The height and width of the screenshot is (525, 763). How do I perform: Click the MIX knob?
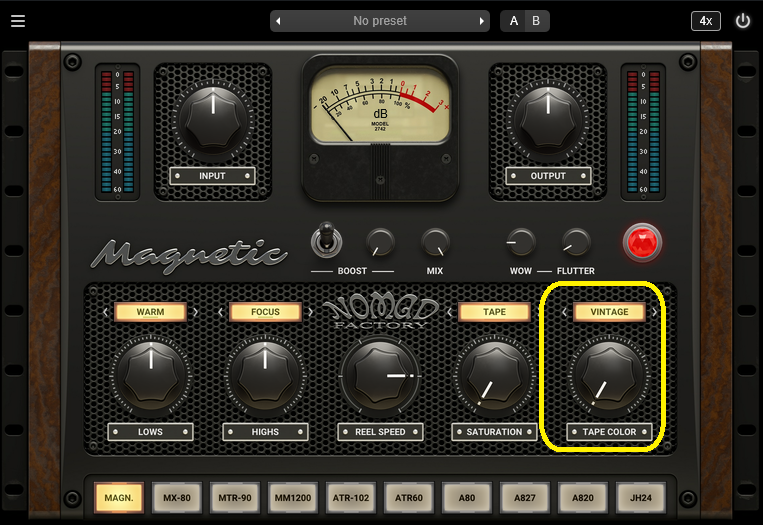pyautogui.click(x=435, y=242)
